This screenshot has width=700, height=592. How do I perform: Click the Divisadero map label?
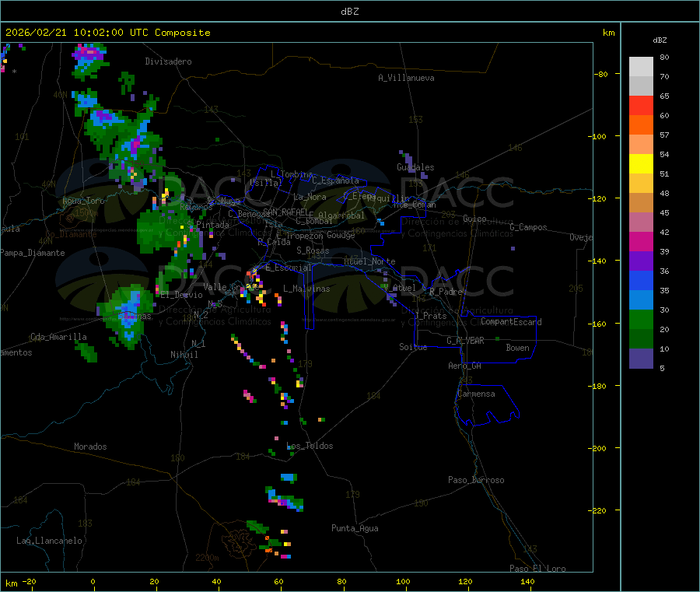pos(168,61)
